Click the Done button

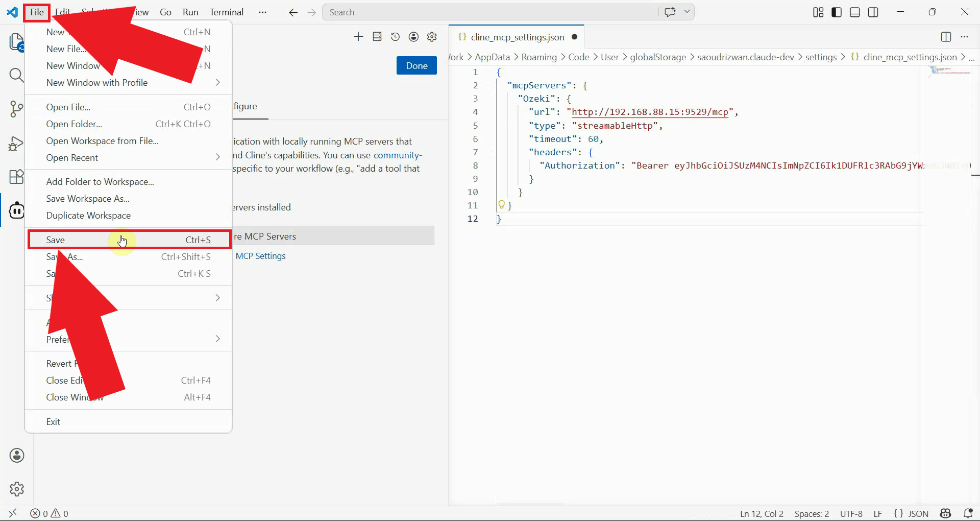416,65
